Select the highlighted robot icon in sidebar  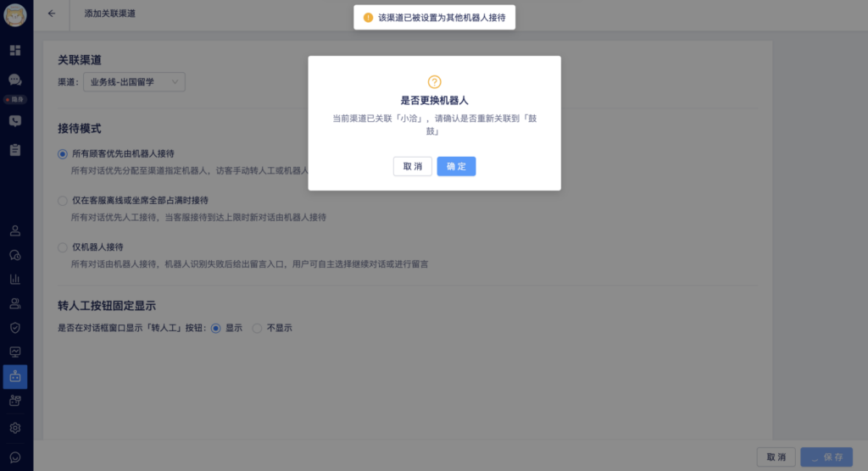(x=15, y=376)
